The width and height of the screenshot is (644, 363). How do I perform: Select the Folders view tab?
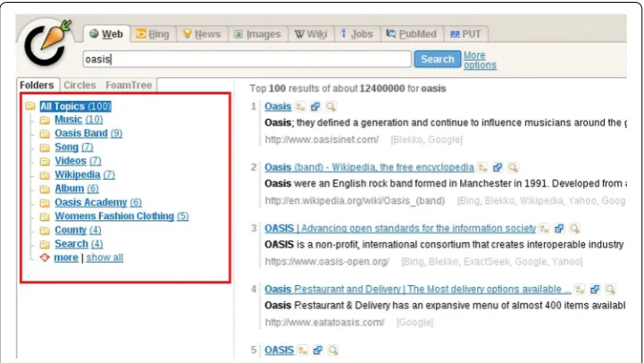point(37,85)
